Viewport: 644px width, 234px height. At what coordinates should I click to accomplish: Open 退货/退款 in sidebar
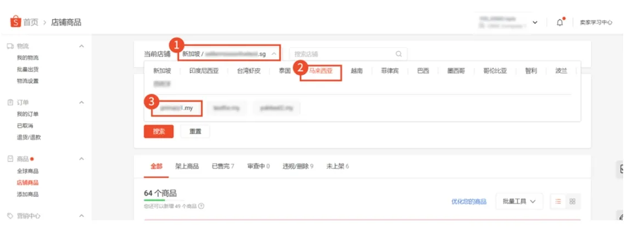click(29, 137)
